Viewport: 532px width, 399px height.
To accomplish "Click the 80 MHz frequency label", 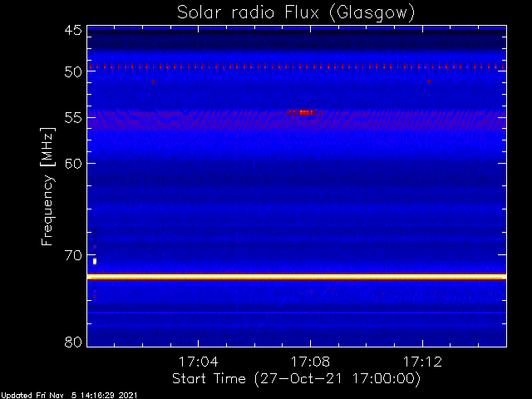I will point(73,342).
